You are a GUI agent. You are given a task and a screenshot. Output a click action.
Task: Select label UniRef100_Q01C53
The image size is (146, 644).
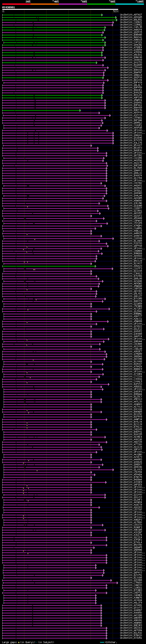131,63
